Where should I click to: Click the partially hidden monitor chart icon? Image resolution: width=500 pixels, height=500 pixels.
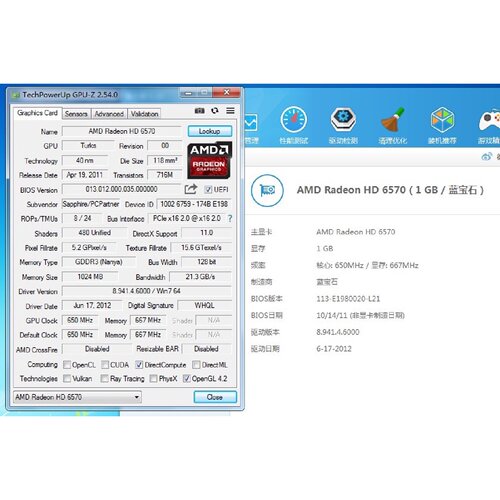click(x=251, y=123)
